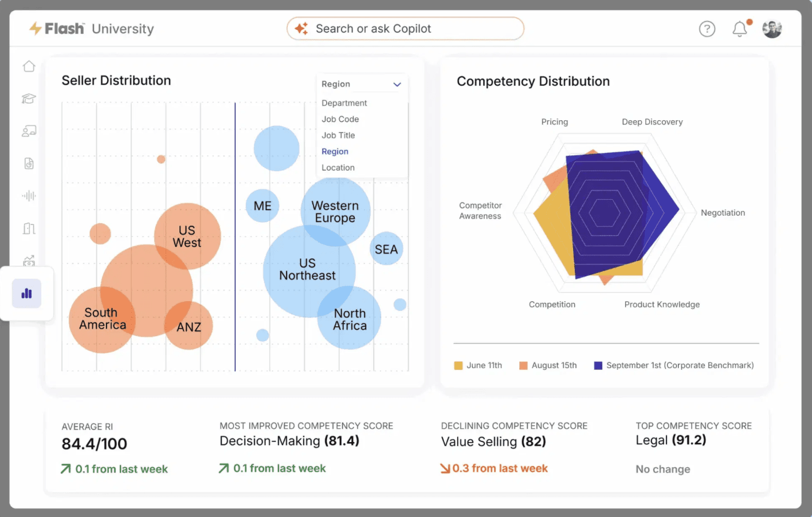Choose Location from the dropdown list
Viewport: 812px width, 517px height.
(x=338, y=168)
